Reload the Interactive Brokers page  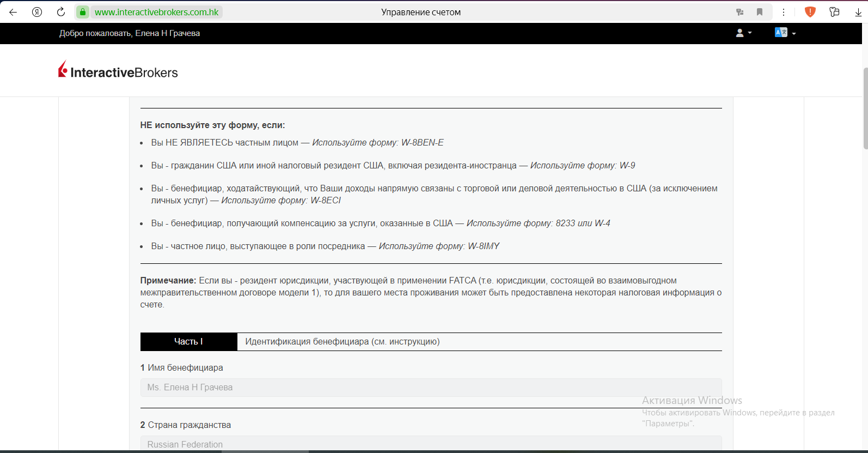coord(61,12)
